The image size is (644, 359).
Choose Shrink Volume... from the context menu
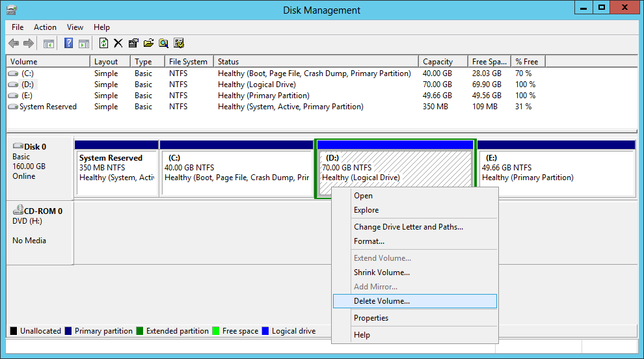tap(415, 273)
